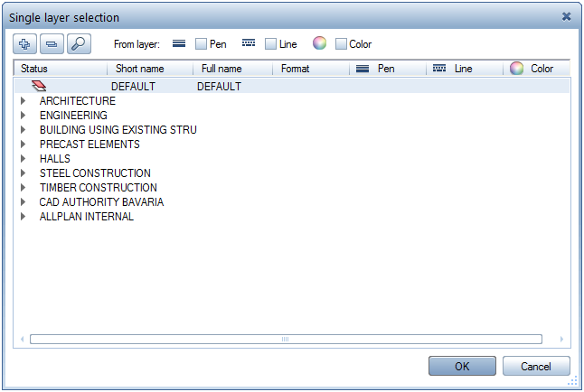Expand the ALLPLAN INTERNAL group arrow
Screen dimensions: 584x392
coord(23,217)
